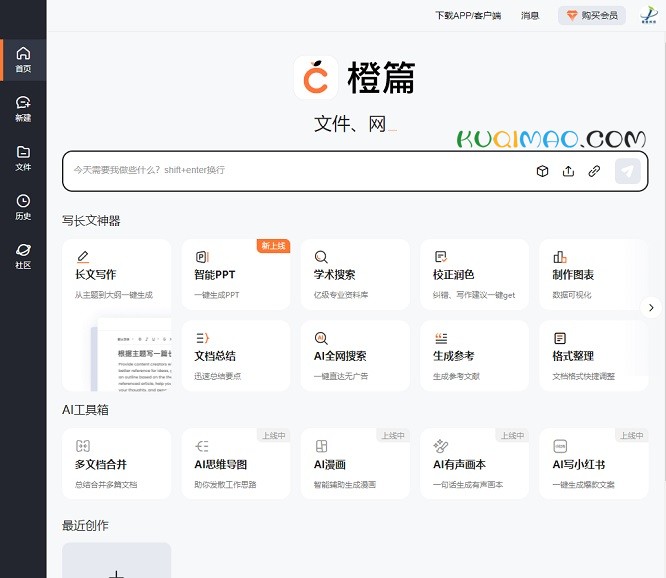Click the 最近创作 section heading
The height and width of the screenshot is (578, 666).
coord(85,525)
